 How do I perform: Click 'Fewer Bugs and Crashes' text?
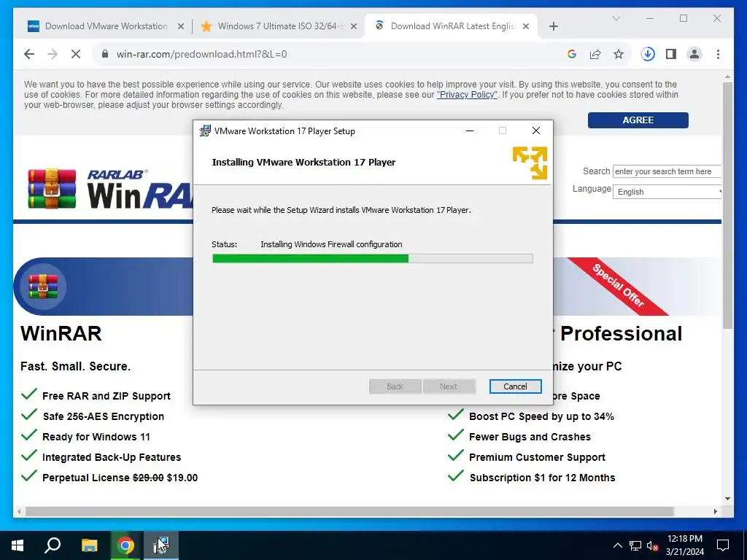(530, 437)
